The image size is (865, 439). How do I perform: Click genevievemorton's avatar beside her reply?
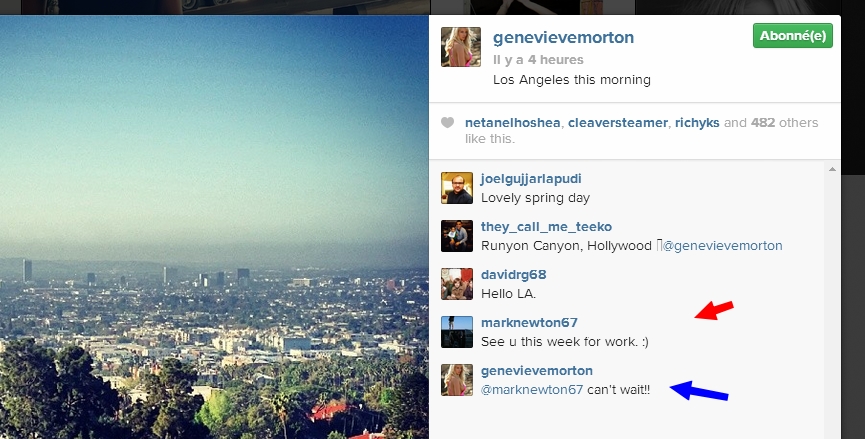coord(457,380)
